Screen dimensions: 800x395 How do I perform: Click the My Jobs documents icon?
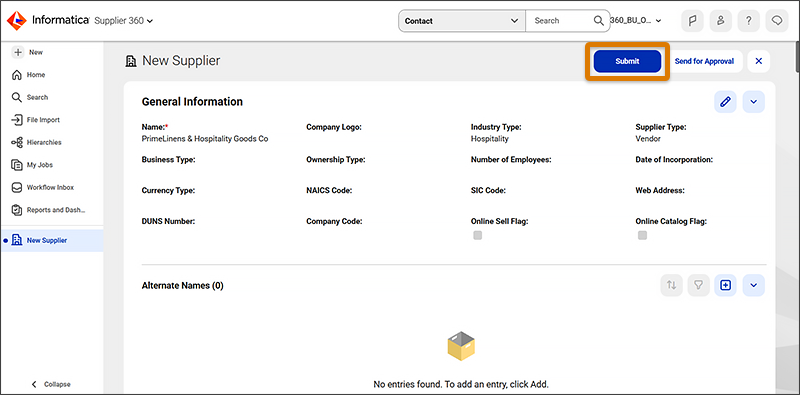coord(17,165)
